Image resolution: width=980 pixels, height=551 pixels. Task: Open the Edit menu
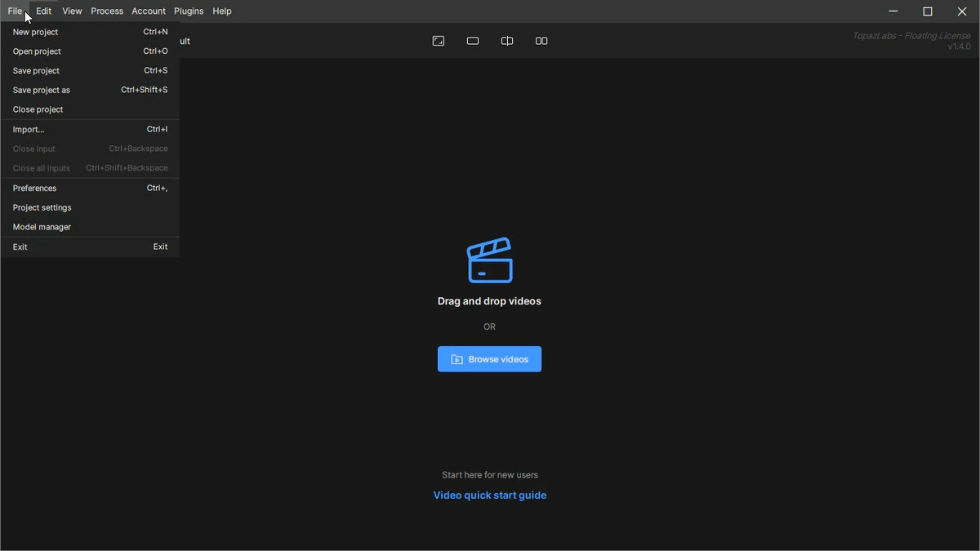click(44, 11)
